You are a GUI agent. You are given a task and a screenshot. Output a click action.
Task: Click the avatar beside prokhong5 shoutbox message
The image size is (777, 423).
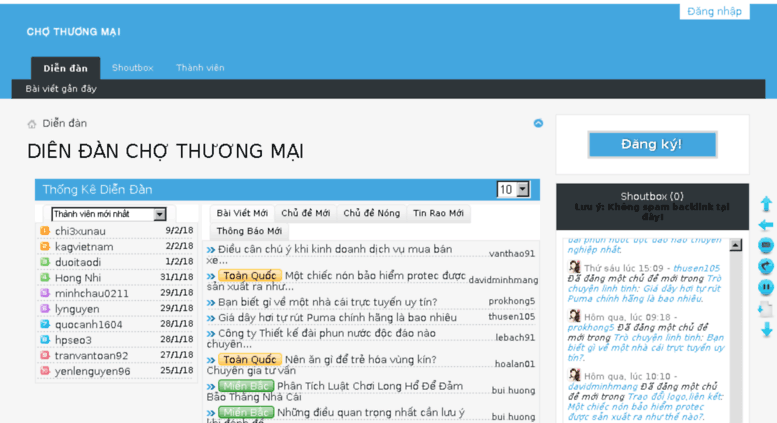575,316
